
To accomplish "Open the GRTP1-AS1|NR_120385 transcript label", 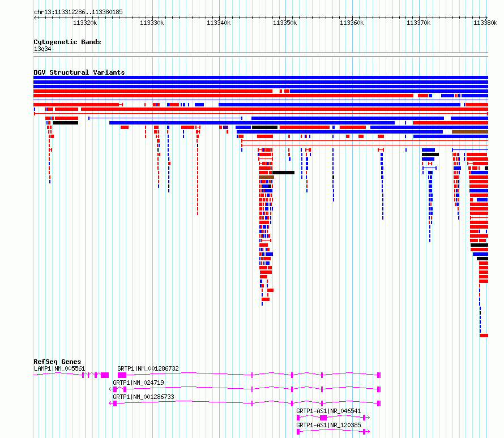I will 328,425.
